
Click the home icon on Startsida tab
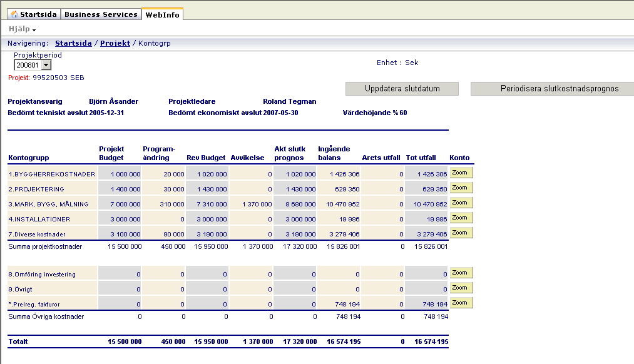pos(14,14)
